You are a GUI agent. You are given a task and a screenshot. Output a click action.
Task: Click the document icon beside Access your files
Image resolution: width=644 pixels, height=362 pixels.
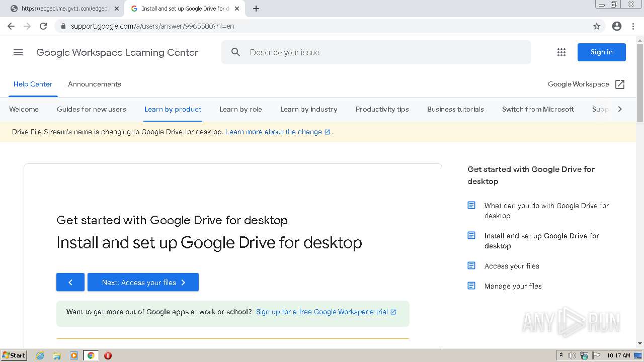pyautogui.click(x=471, y=265)
